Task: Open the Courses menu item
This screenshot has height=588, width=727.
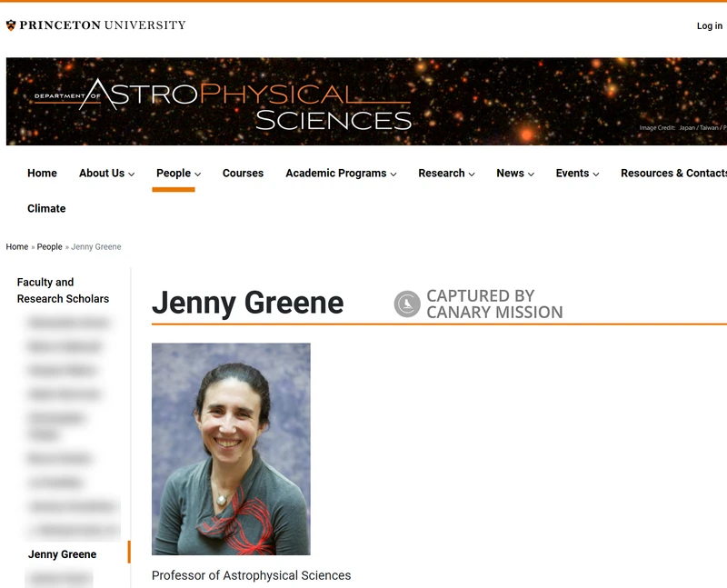Action: [243, 173]
